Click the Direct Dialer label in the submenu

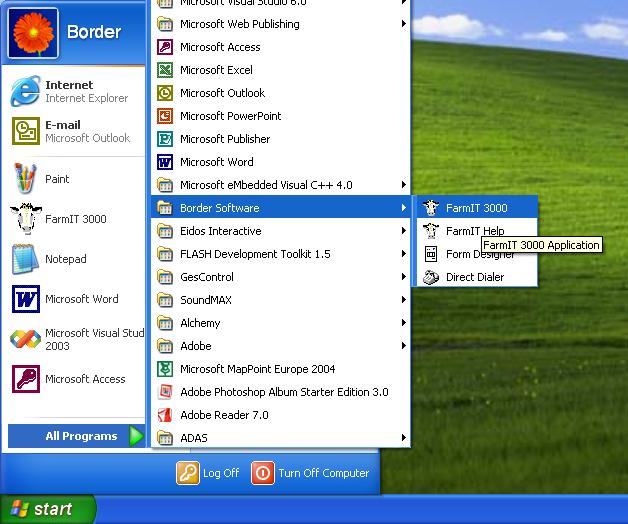click(x=475, y=277)
